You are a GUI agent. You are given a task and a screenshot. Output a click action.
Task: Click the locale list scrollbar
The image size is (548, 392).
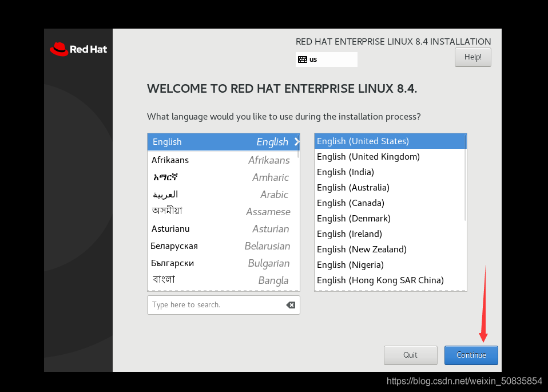(x=465, y=177)
